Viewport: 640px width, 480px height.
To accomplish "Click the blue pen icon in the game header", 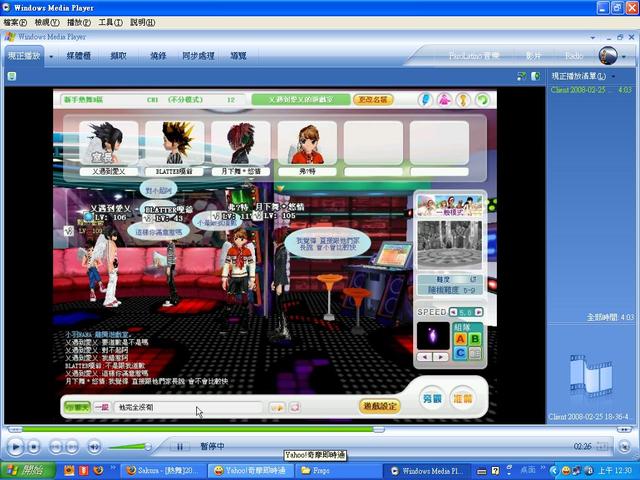I will pos(425,100).
